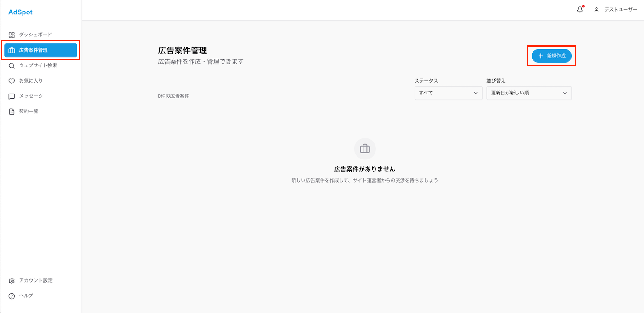Click the chevron on the すべて selector
Image resolution: width=644 pixels, height=313 pixels.
coord(476,93)
